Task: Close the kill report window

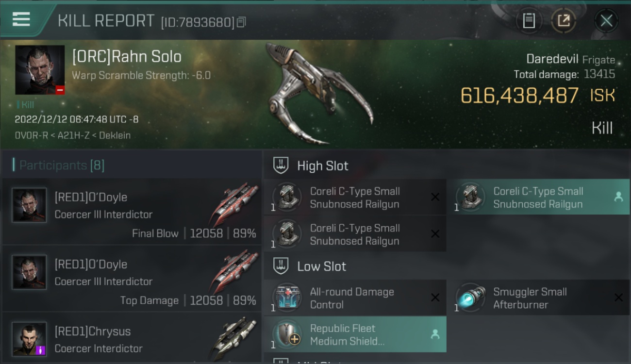Action: pyautogui.click(x=606, y=21)
